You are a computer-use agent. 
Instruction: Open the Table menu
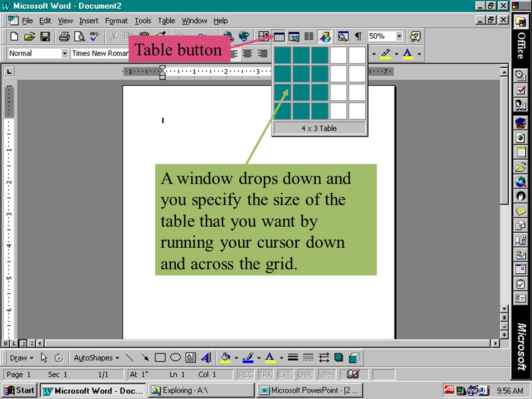(166, 21)
